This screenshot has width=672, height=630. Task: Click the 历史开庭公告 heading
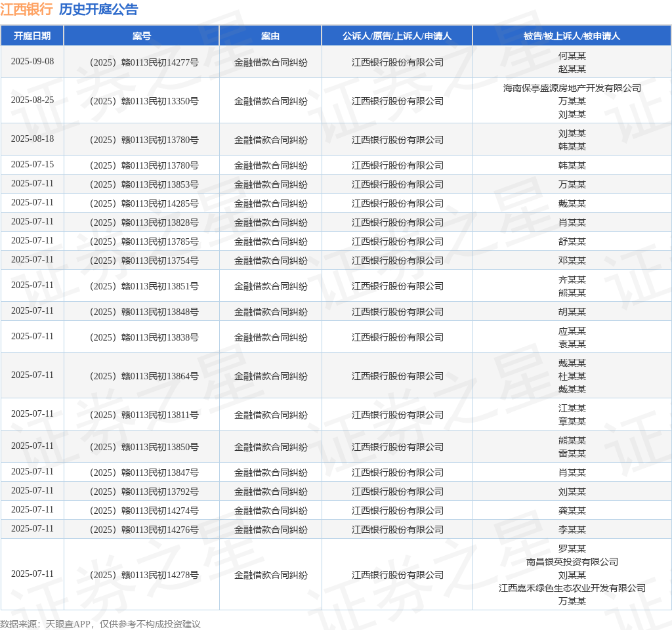[98, 9]
